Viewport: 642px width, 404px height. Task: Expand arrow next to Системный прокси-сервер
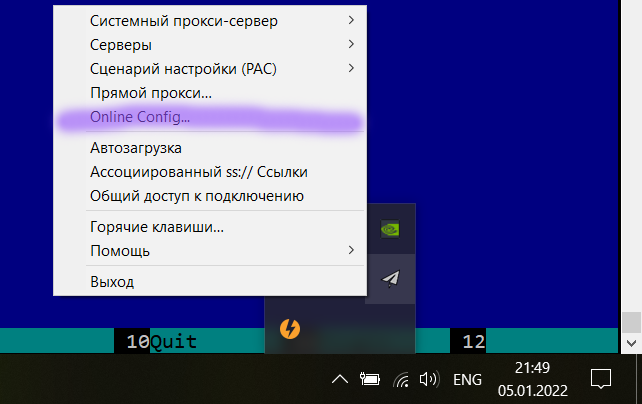[x=351, y=20]
